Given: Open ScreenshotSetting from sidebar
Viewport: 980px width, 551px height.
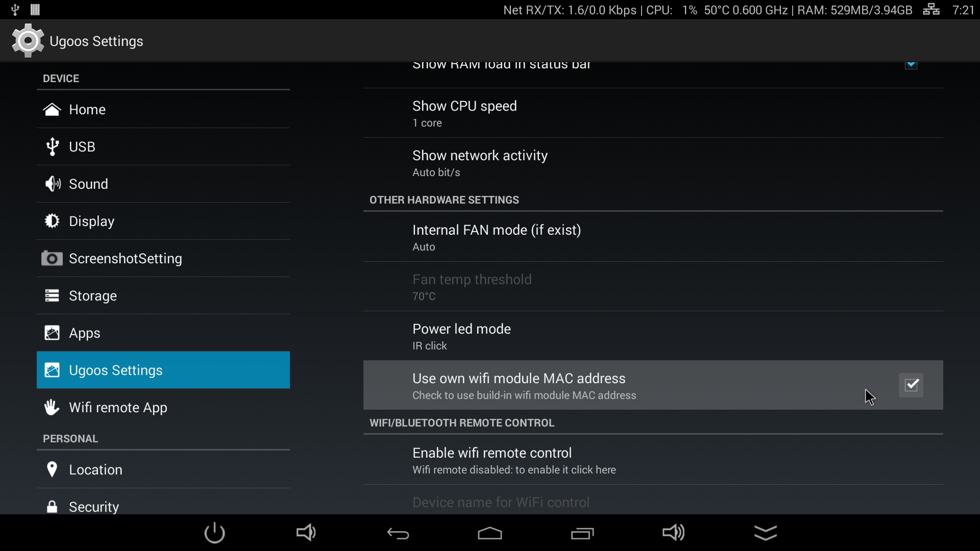Looking at the screenshot, I should tap(163, 258).
